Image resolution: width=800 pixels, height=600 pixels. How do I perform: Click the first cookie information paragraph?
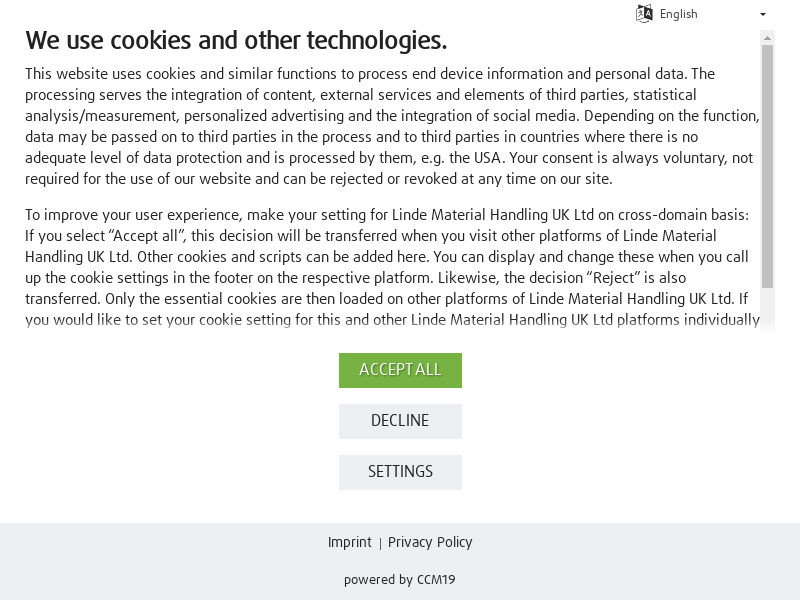click(x=390, y=126)
